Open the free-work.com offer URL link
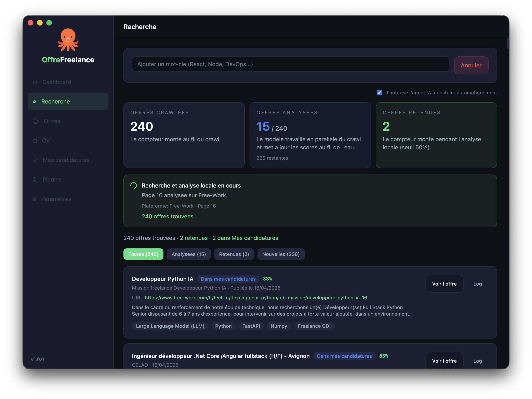This screenshot has height=399, width=532. (x=256, y=298)
